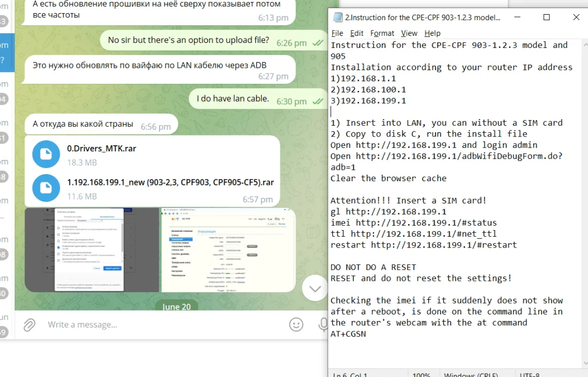The height and width of the screenshot is (377, 588).
Task: Open the Format menu in Notepad
Action: tap(382, 33)
